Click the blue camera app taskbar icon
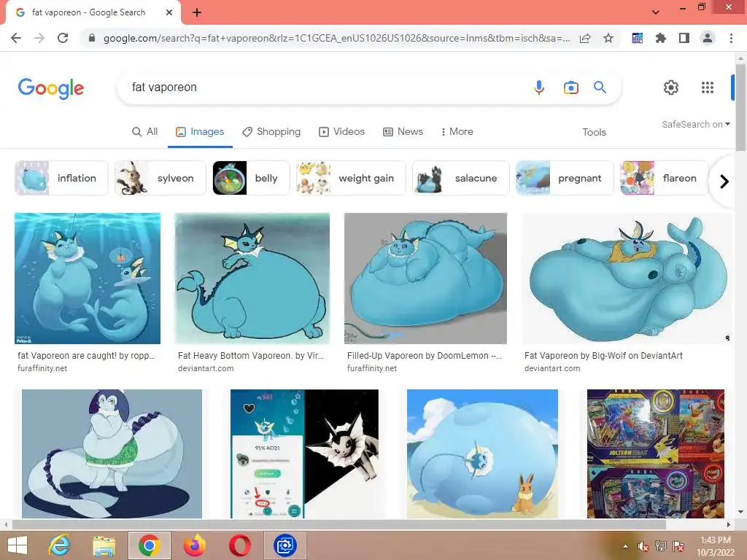Screen dimensions: 747x560 click(285, 545)
